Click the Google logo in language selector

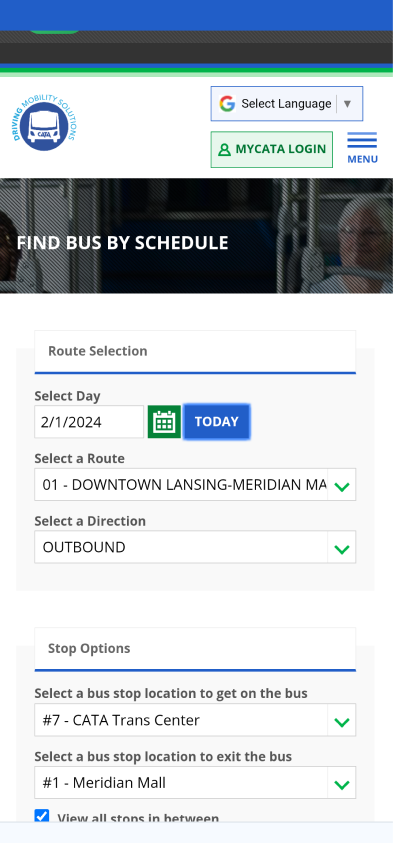(227, 103)
